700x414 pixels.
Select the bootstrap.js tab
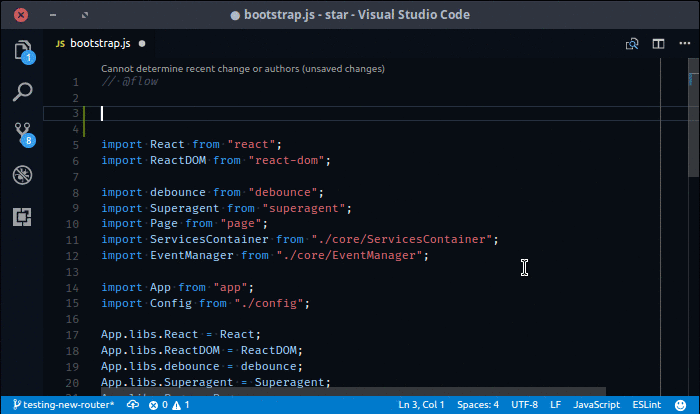pyautogui.click(x=100, y=43)
